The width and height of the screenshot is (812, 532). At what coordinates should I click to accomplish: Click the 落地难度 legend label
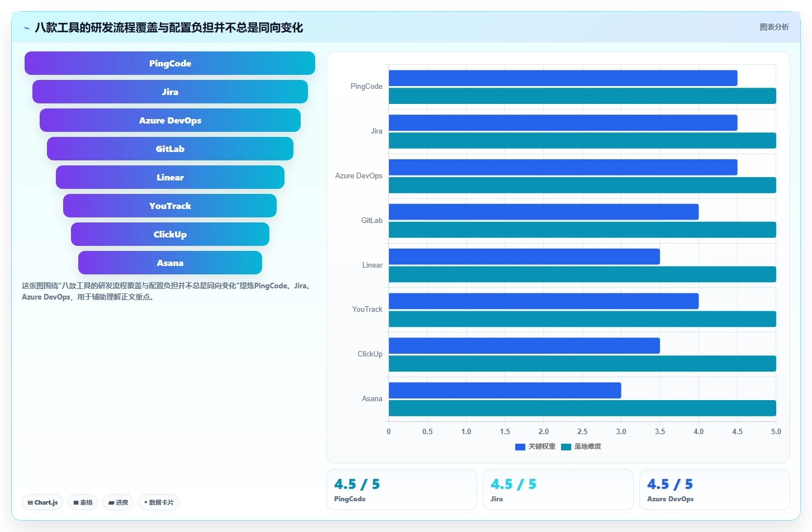588,446
